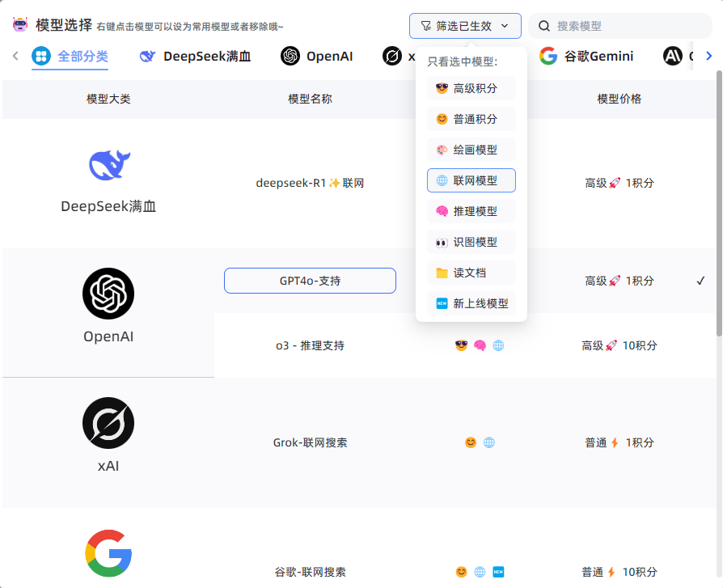Screen dimensions: 723x588
Task: Click the vertical scrollbar thumb
Action: pyautogui.click(x=719, y=203)
